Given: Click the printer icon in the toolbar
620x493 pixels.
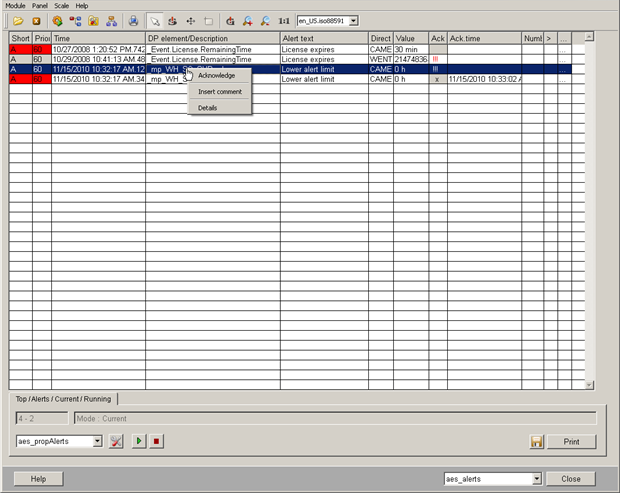Looking at the screenshot, I should (x=133, y=20).
